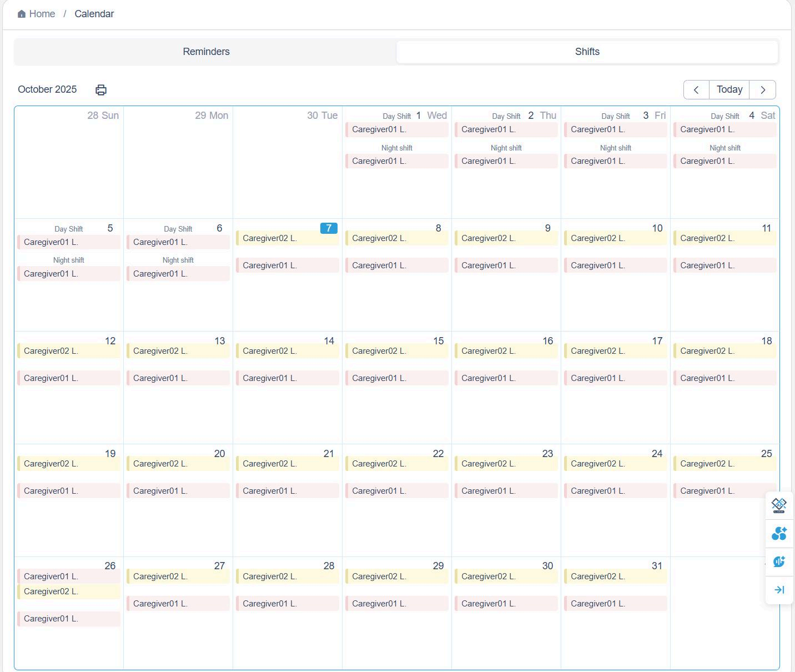Open the AI voice chat bubble icon
Viewport: 795px width, 672px height.
(x=779, y=561)
